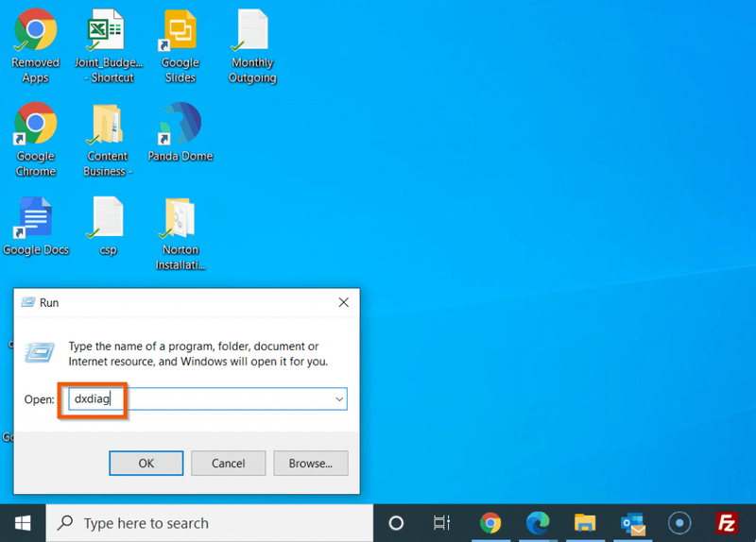Open FileZilla from the taskbar
Viewport: 756px width, 542px height.
click(727, 523)
